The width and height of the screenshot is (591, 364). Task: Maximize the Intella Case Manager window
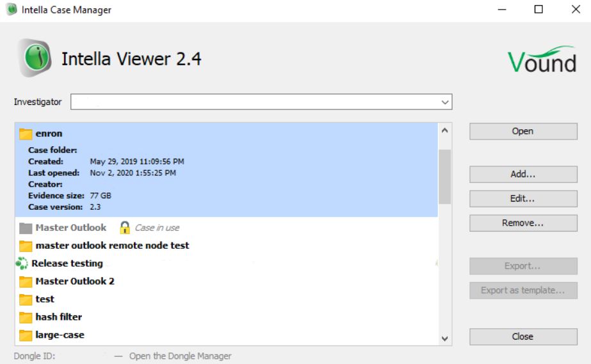click(538, 10)
